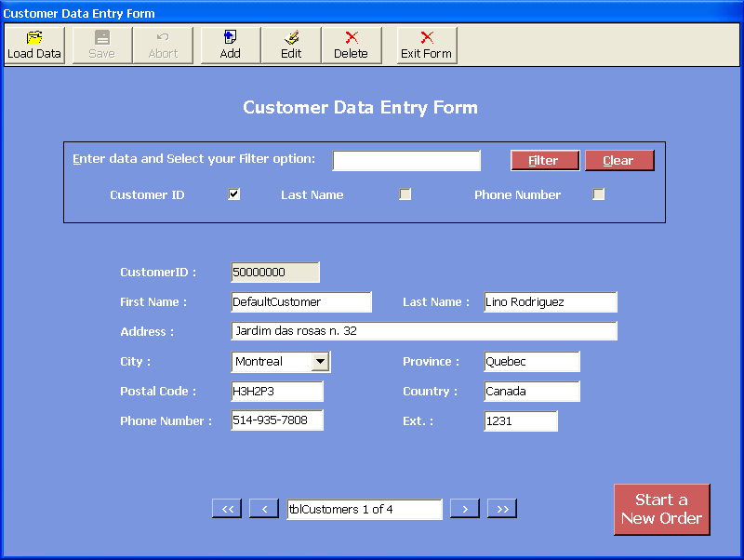This screenshot has height=560, width=744.
Task: Click the Province field Quebec
Action: click(532, 362)
